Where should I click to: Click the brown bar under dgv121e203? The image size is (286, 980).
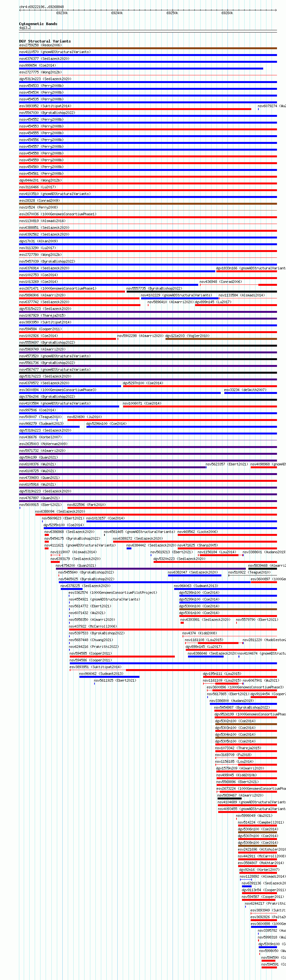click(221, 339)
